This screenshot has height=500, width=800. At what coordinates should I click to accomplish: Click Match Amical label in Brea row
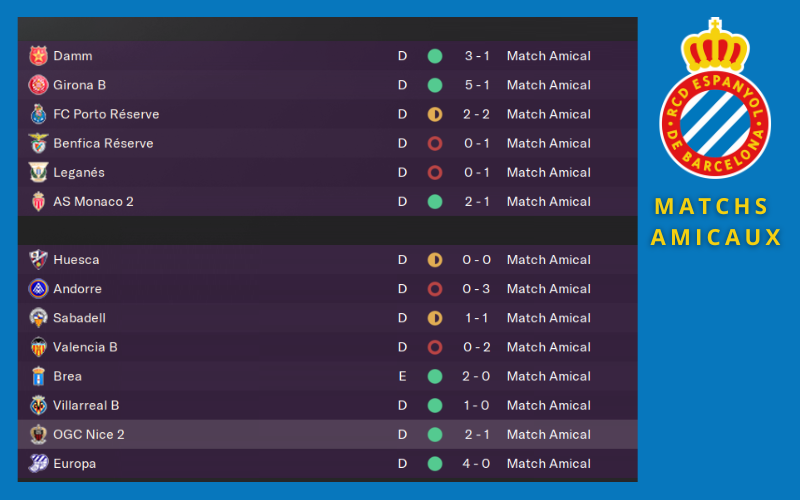548,376
